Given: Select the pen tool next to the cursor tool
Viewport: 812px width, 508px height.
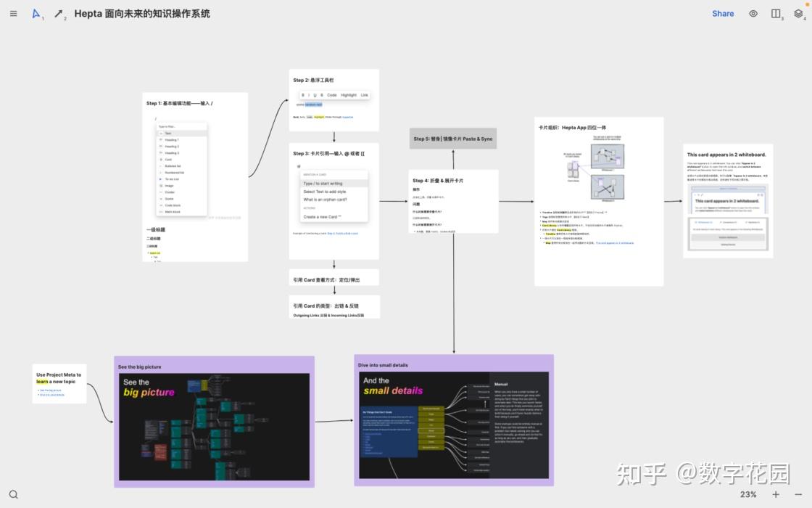Looking at the screenshot, I should pos(59,13).
